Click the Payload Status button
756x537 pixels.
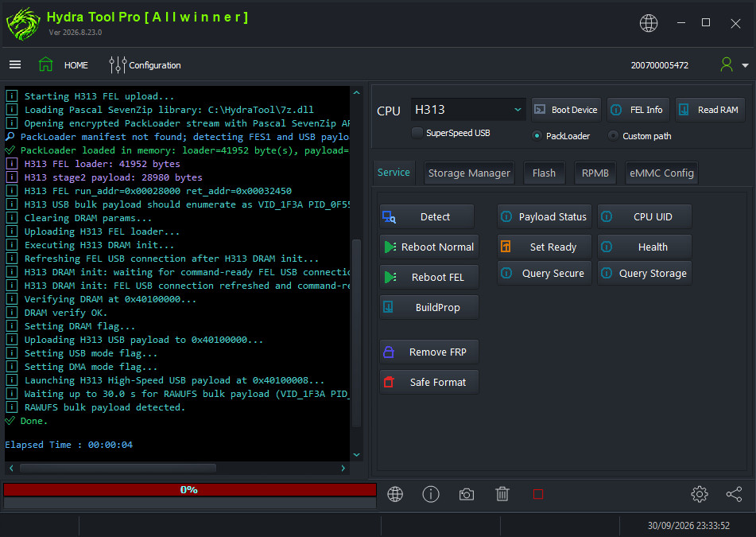coord(545,216)
